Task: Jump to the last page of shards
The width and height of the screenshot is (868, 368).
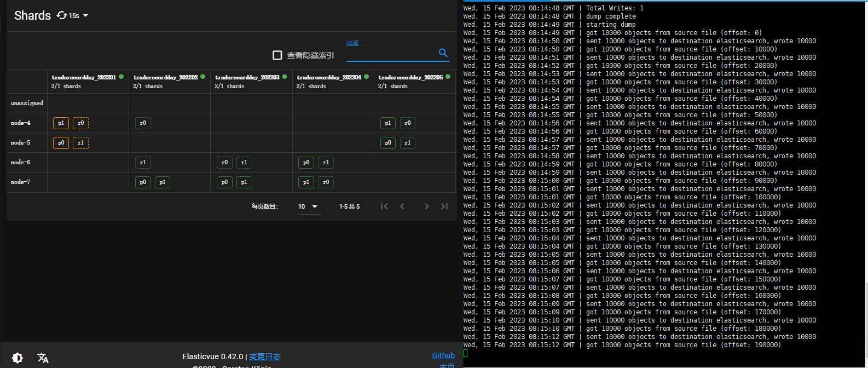Action: (444, 206)
